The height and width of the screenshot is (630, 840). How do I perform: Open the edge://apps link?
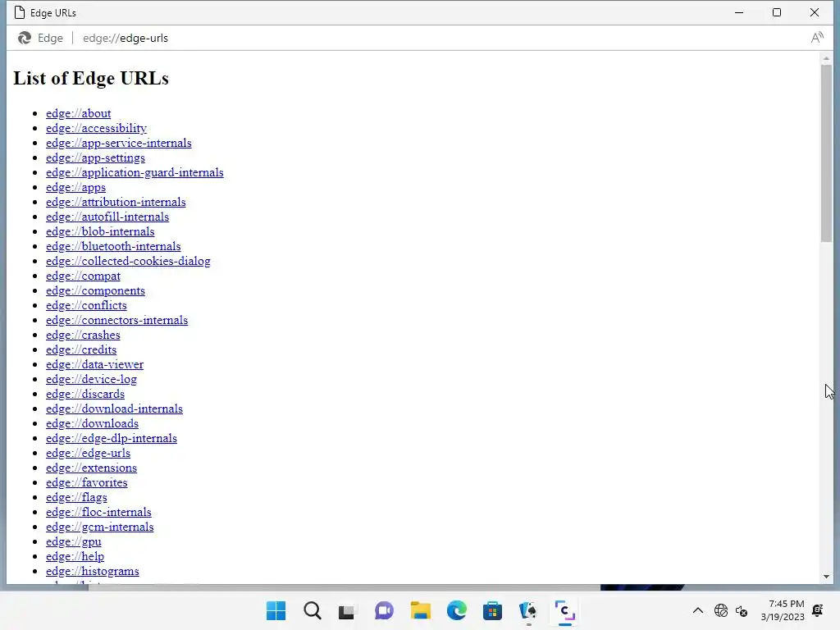click(x=75, y=188)
